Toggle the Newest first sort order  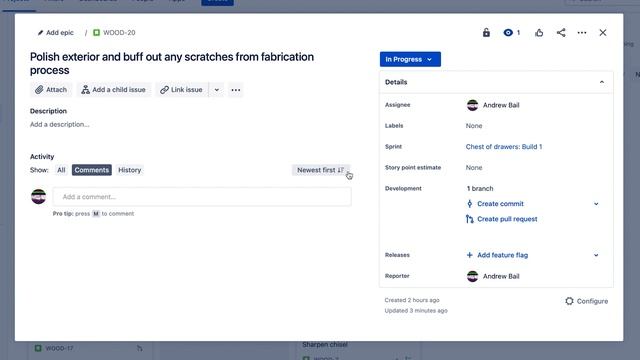tap(320, 170)
